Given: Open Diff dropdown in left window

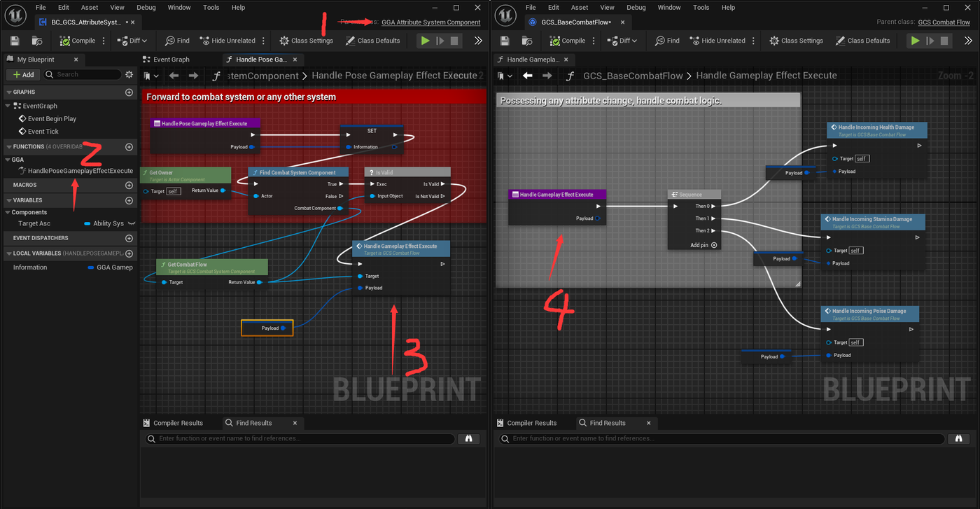Looking at the screenshot, I should [134, 41].
